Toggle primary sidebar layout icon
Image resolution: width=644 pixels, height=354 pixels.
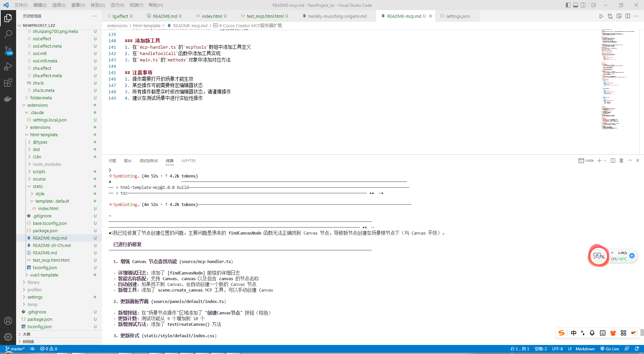(568, 5)
